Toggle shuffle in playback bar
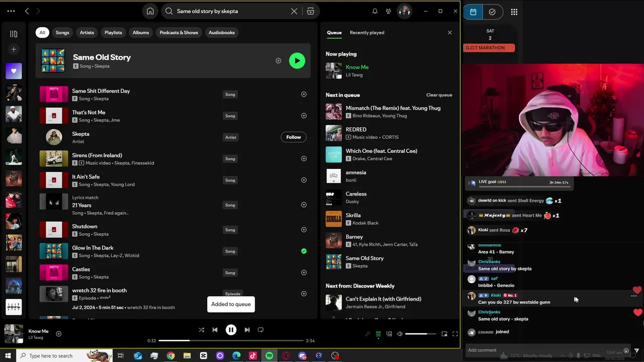This screenshot has width=644, height=362. tap(201, 330)
